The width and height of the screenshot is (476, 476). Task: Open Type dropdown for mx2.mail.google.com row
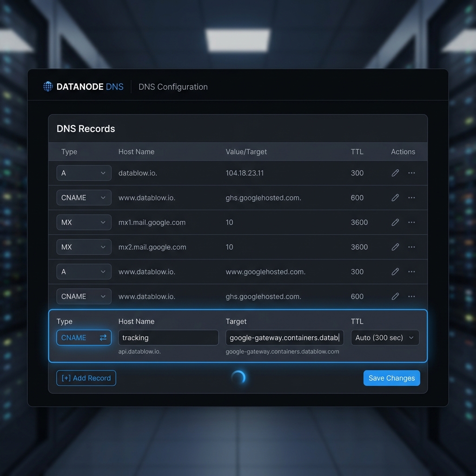tap(84, 247)
